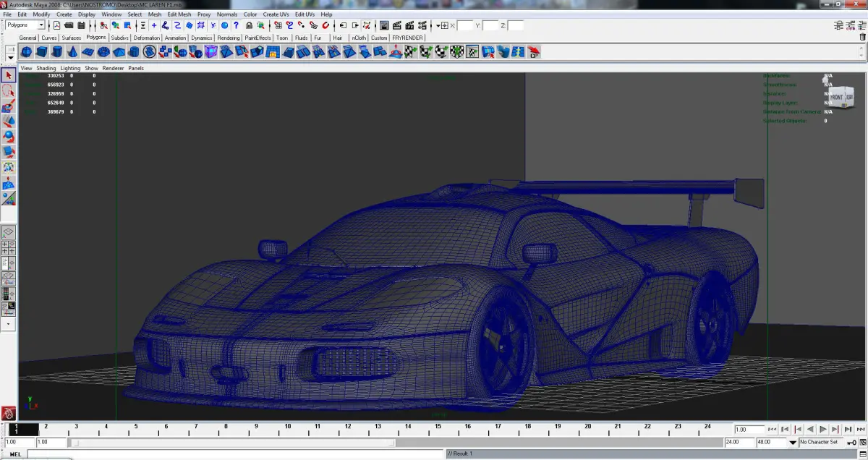Toggle snap to curves magnet icon
The height and width of the screenshot is (460, 868).
click(289, 25)
